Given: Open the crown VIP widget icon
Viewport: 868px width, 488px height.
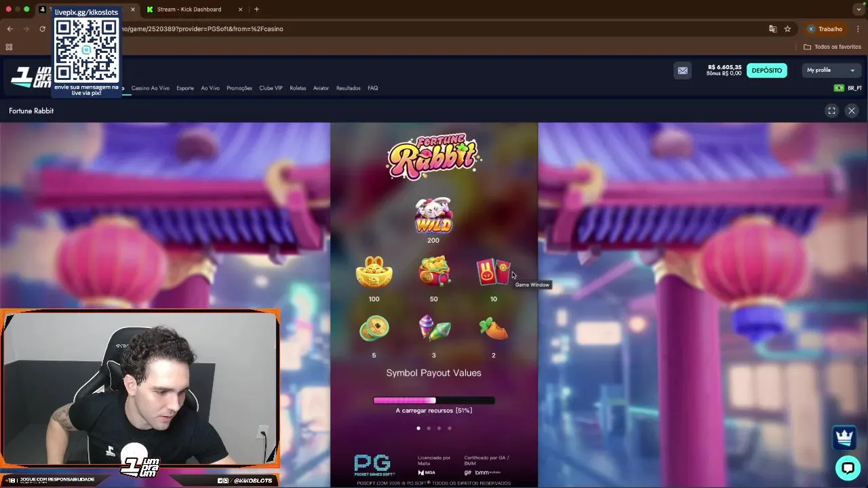Looking at the screenshot, I should point(844,438).
